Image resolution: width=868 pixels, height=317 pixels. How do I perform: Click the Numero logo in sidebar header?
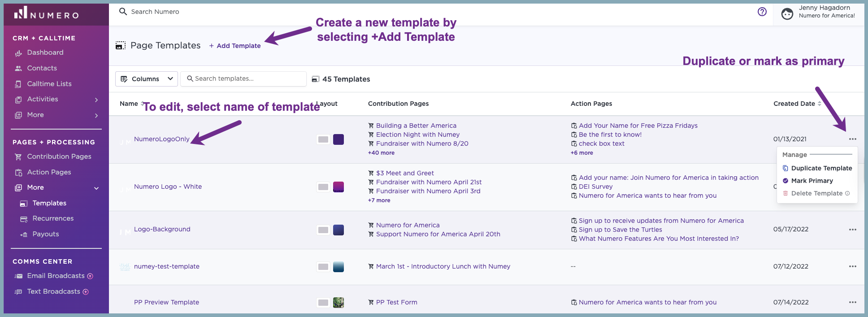(x=46, y=13)
